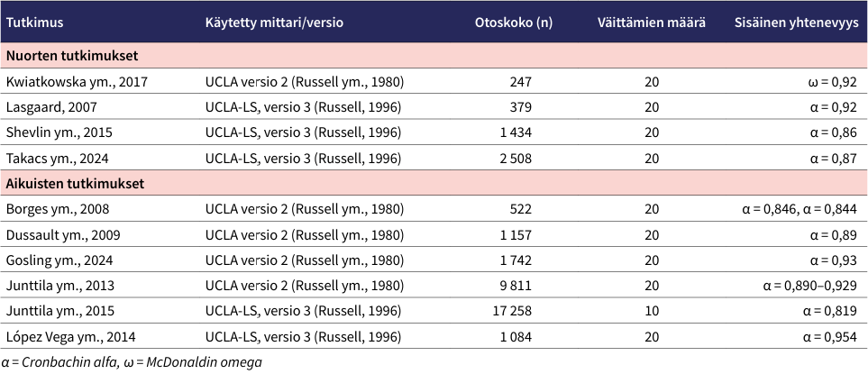Select the Aikuisten tutkimukset section row
Viewport: 868px width, 374px height.
coord(76,183)
